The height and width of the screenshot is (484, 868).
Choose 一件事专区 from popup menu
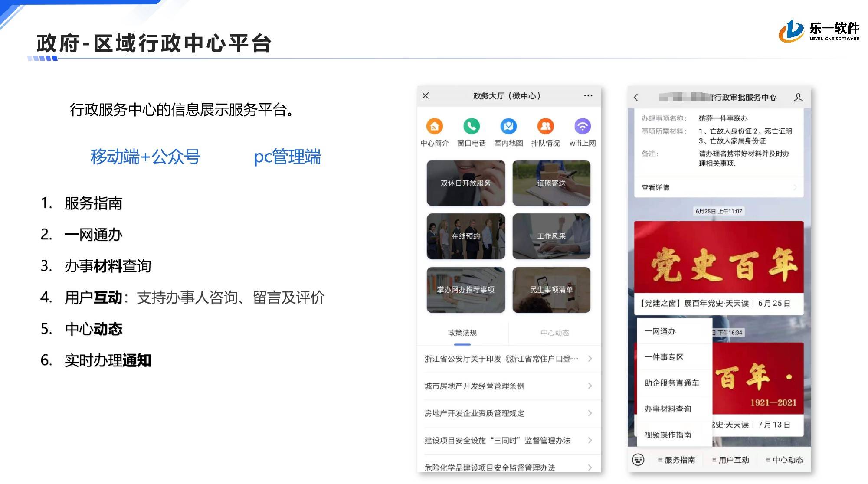(x=675, y=357)
